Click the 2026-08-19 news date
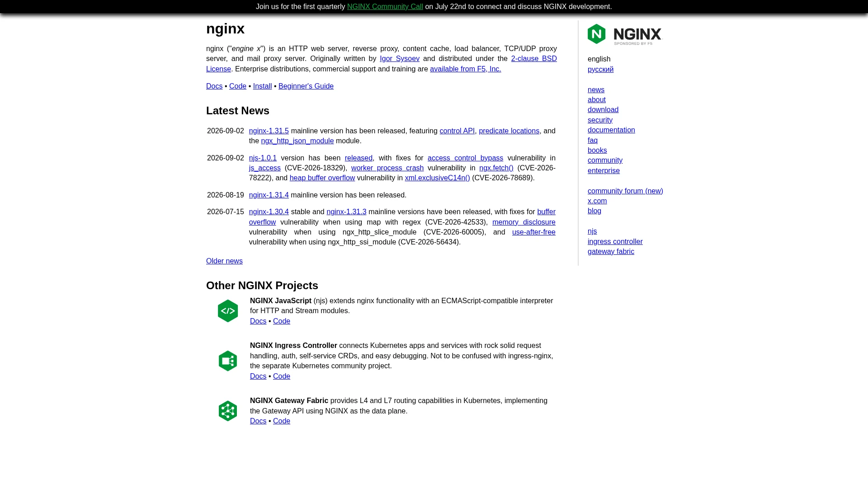 pos(226,195)
